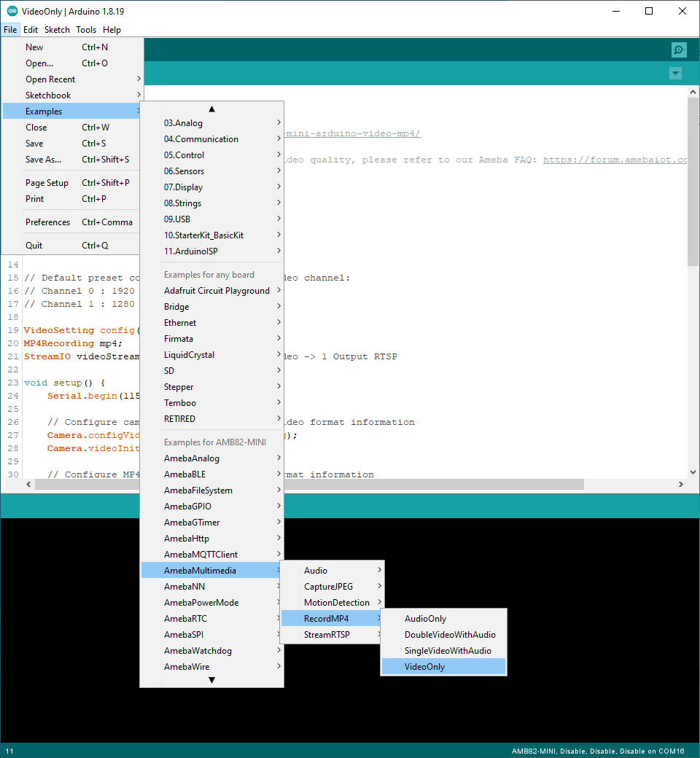Click Save As in File menu
700x758 pixels.
pos(44,160)
